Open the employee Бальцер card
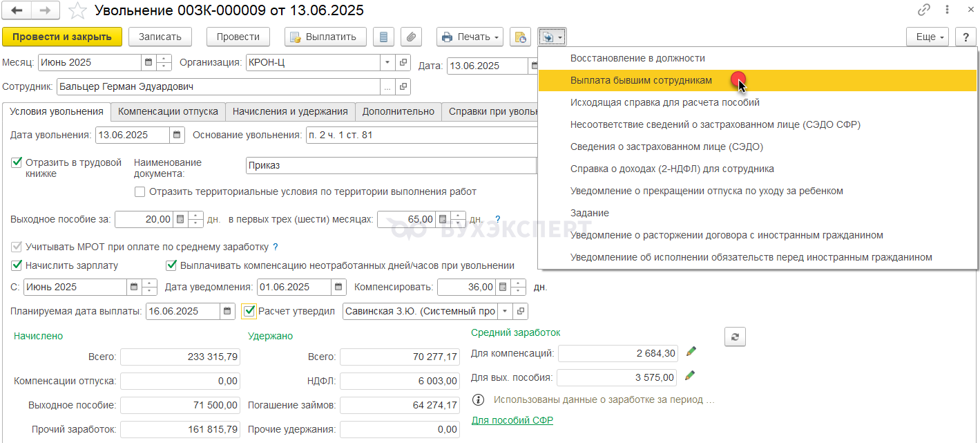The height and width of the screenshot is (443, 980). 403,87
